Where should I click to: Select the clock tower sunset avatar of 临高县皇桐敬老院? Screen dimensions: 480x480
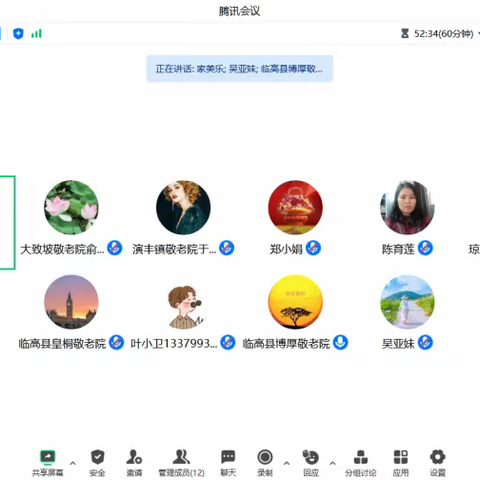pyautogui.click(x=71, y=302)
